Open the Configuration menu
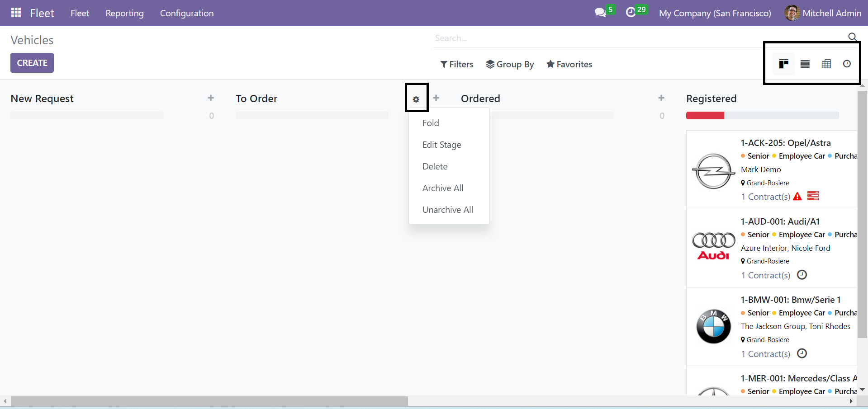The image size is (868, 409). coord(187,13)
